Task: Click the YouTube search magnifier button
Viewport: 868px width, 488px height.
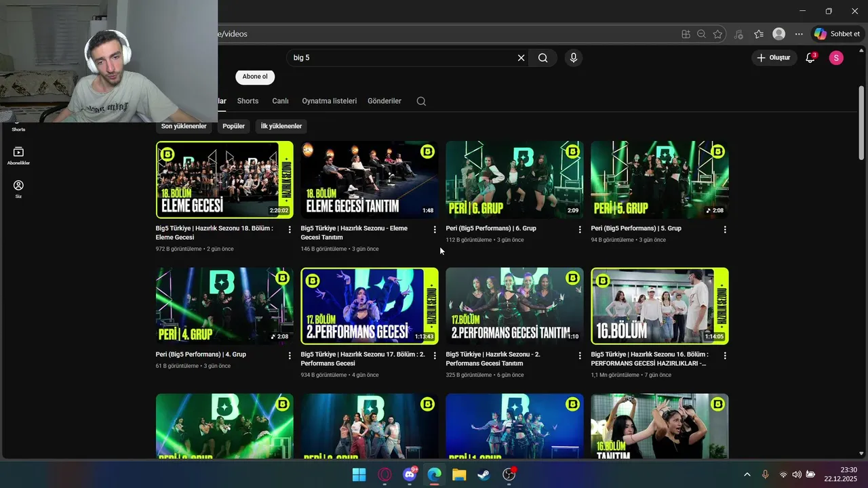Action: pyautogui.click(x=542, y=58)
